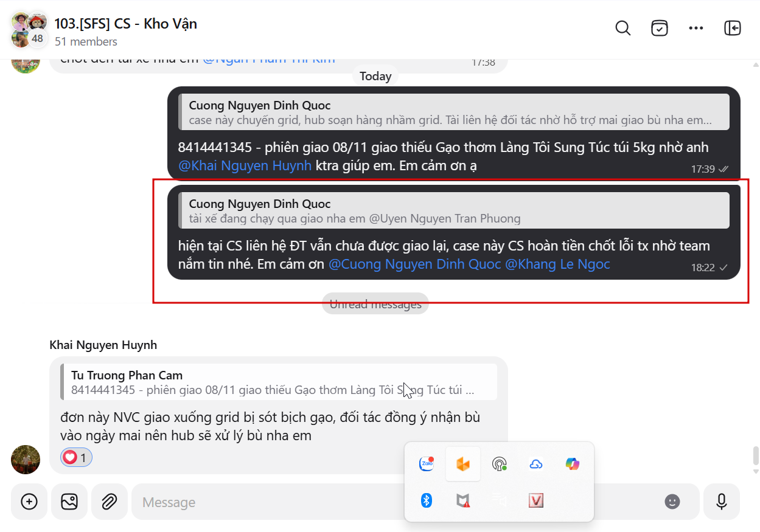The image size is (760, 532).
Task: Jump to quoted Tu Truong Phan Cam message
Action: (279, 382)
